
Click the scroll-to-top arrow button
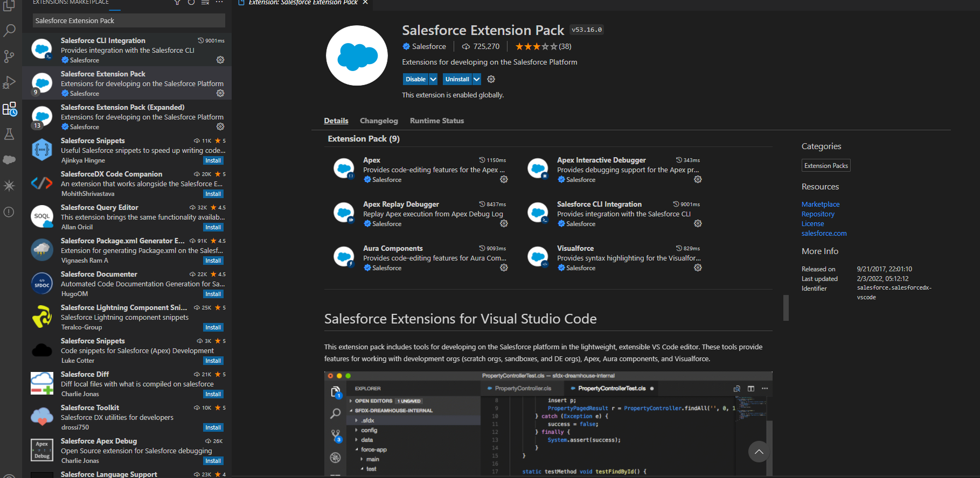click(759, 452)
